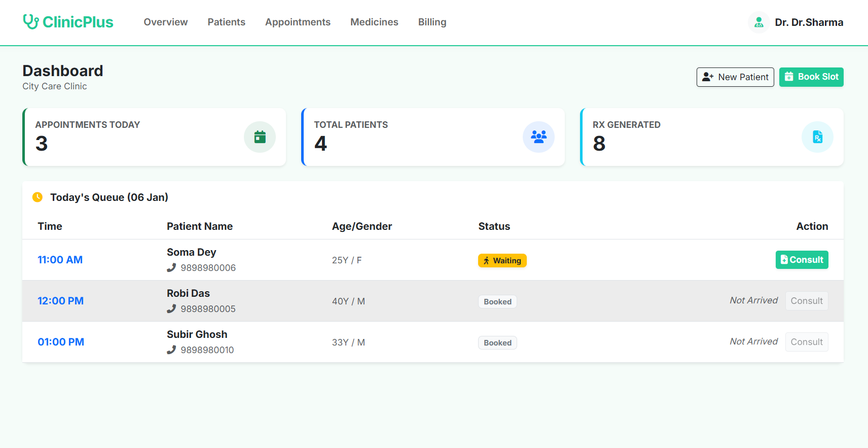
Task: Click the Dashboard page heading
Action: 63,71
